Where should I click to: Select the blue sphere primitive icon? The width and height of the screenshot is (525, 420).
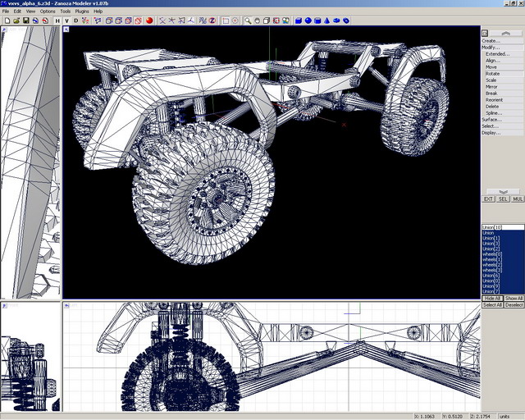[308, 21]
